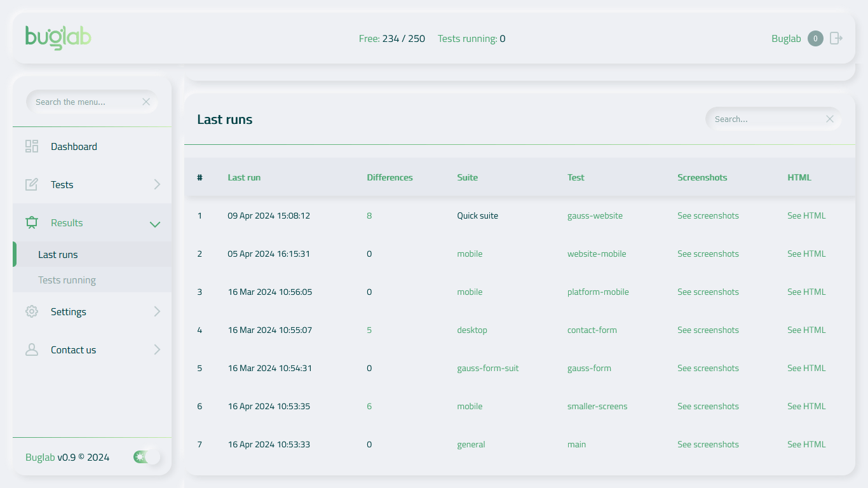
Task: Expand the Contact us chevron
Action: 157,349
